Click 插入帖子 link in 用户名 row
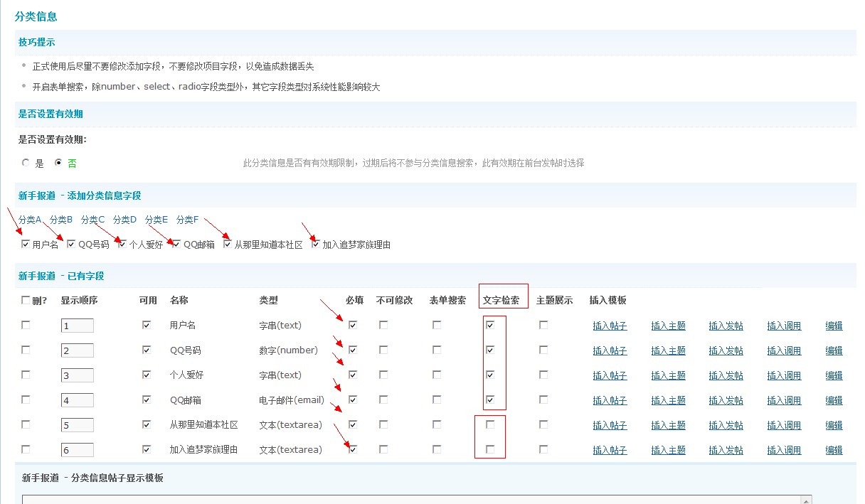This screenshot has width=865, height=504. coord(610,326)
